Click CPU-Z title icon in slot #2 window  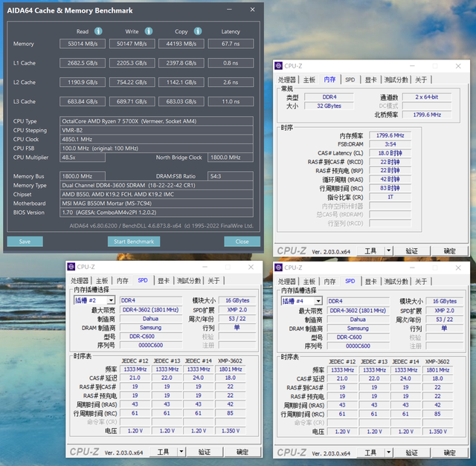(71, 267)
